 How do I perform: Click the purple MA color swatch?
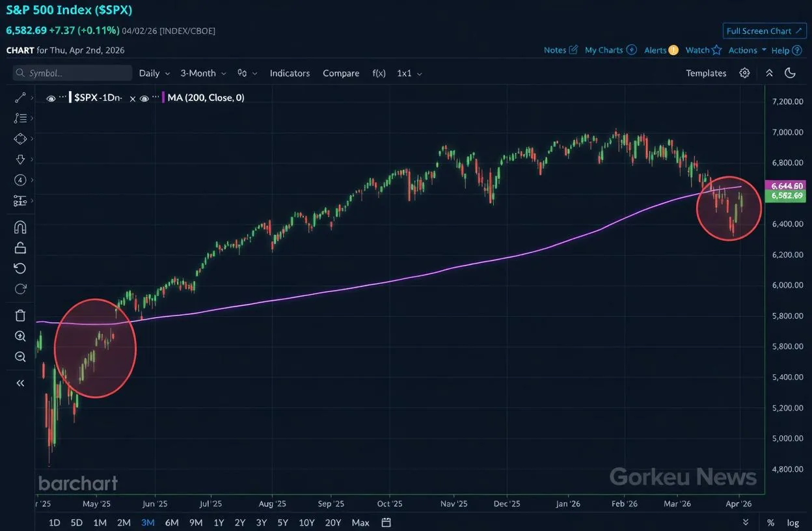pyautogui.click(x=163, y=98)
